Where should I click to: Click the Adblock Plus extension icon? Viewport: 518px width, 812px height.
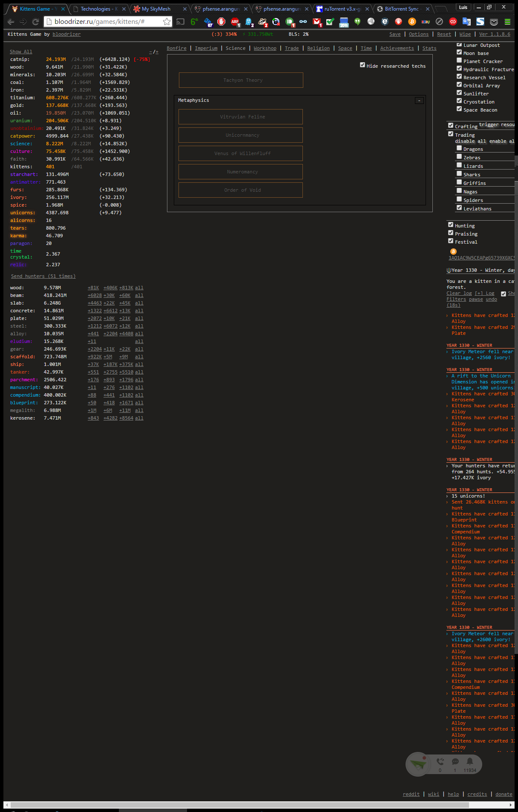(x=235, y=22)
